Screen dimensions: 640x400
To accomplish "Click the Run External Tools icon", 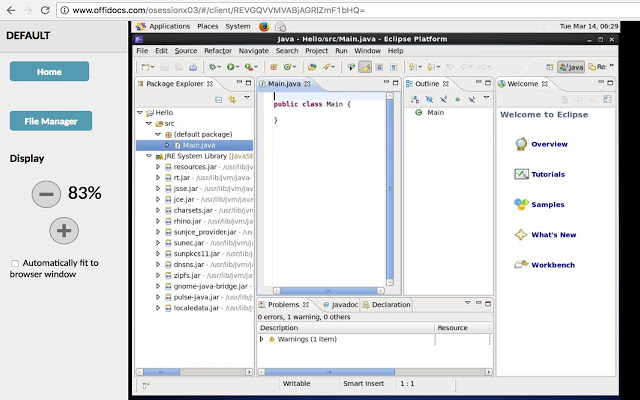I will click(x=249, y=67).
